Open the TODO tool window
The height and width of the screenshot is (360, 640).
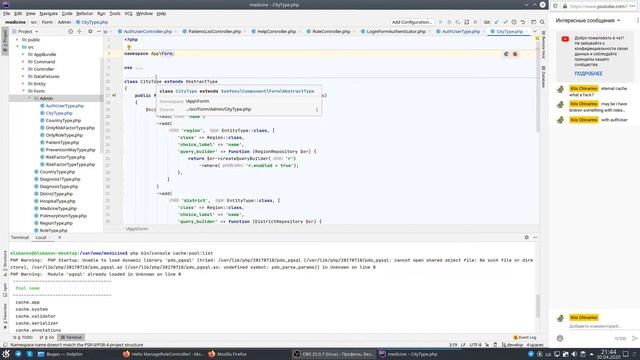(24, 338)
